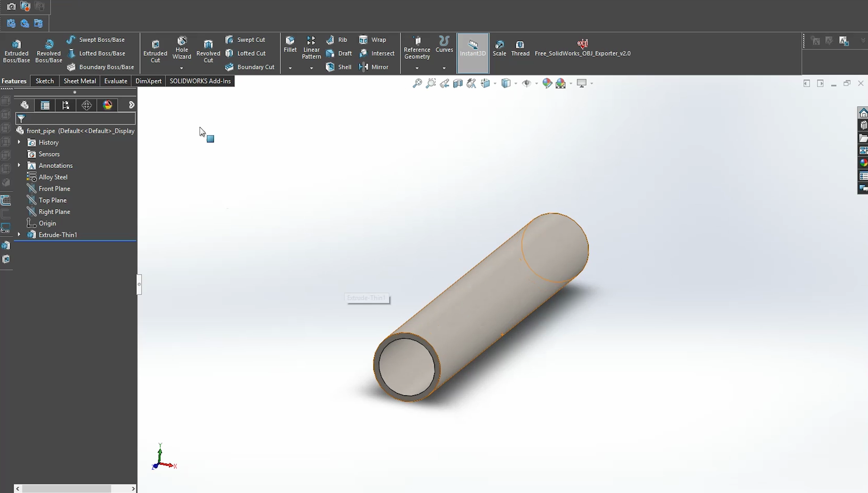Select Boundary Cut feature
Image resolution: width=868 pixels, height=493 pixels.
(250, 67)
